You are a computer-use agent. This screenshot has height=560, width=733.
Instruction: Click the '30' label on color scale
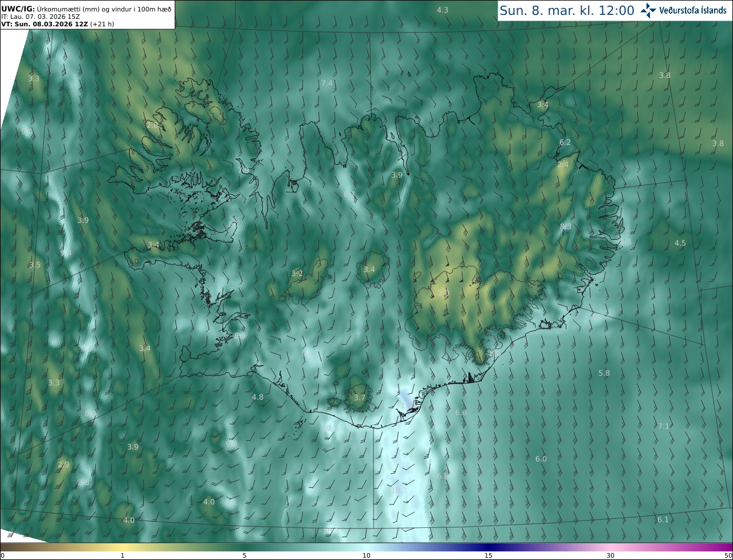click(x=610, y=555)
